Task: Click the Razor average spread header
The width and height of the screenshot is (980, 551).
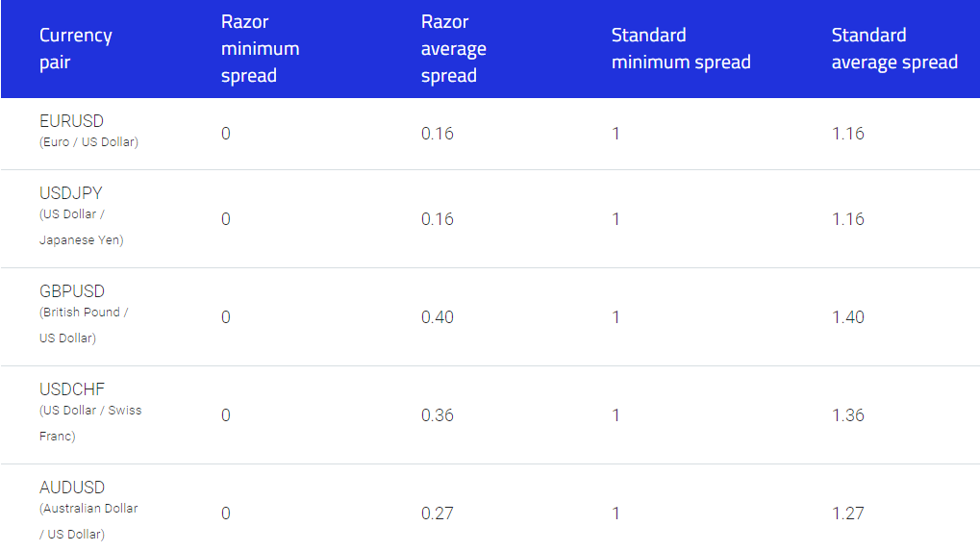Action: 454,48
